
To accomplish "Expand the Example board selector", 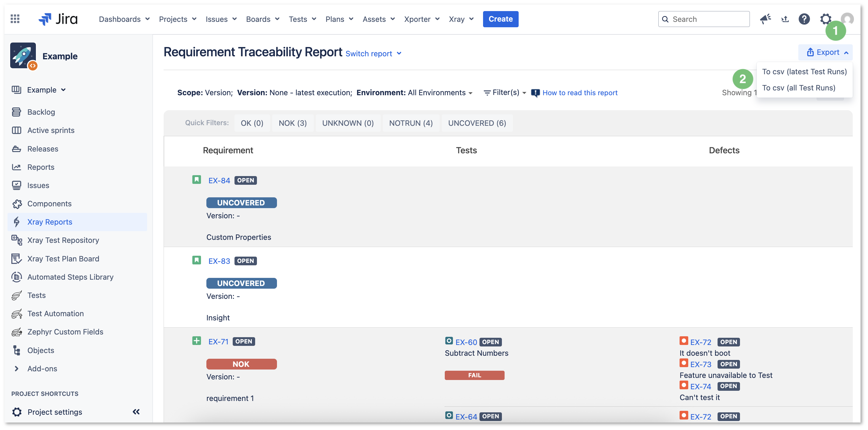I will [46, 90].
